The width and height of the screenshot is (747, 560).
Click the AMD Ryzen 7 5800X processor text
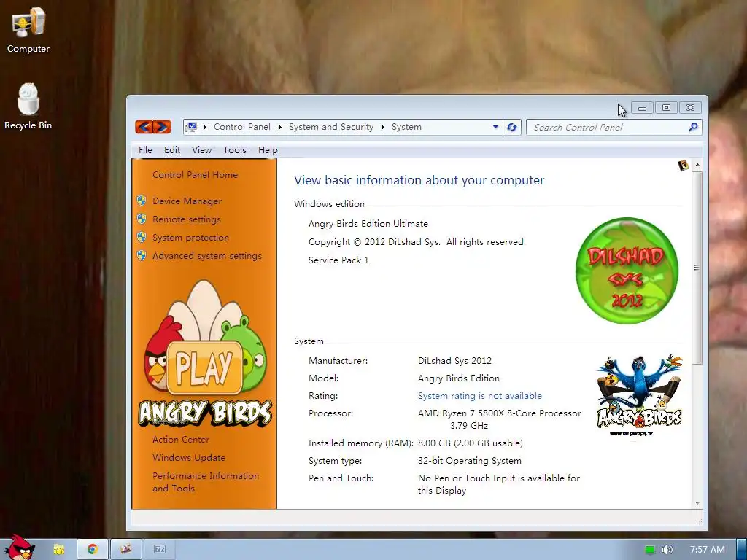point(499,419)
